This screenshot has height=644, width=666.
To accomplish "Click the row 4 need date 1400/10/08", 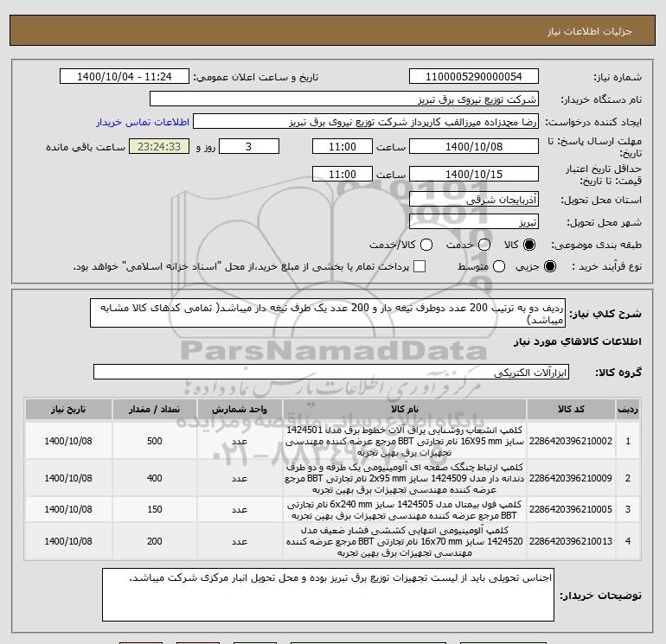I will (x=68, y=541).
